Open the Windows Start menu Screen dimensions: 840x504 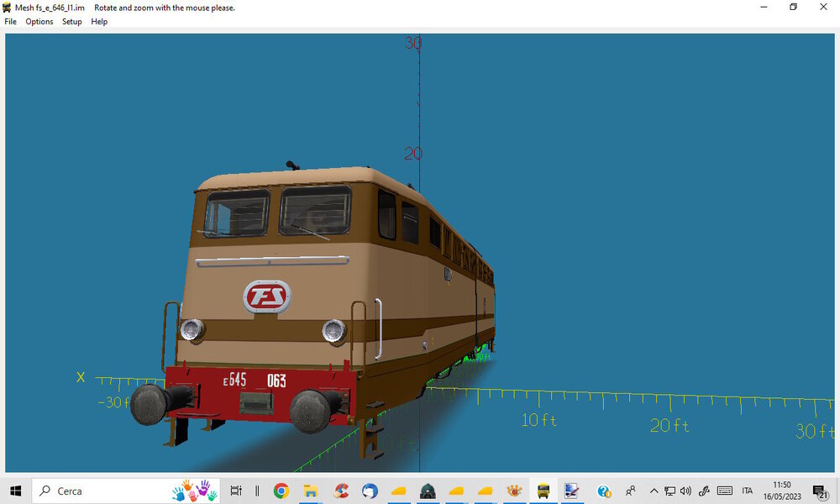pyautogui.click(x=15, y=491)
